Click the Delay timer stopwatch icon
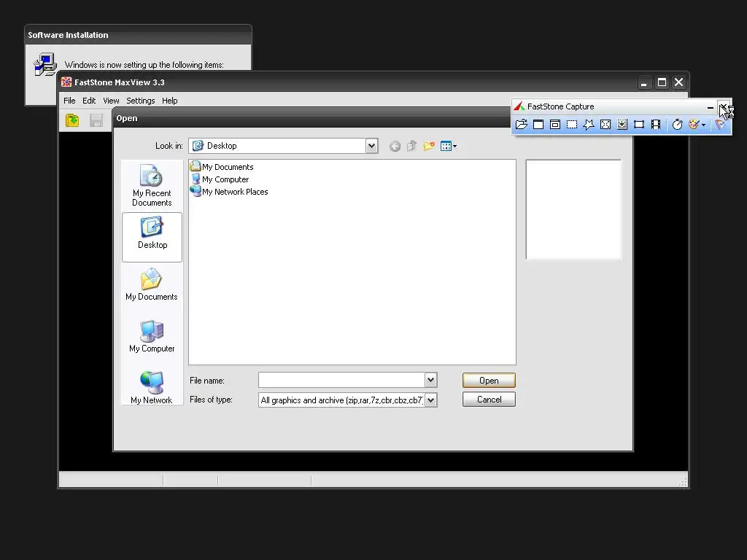This screenshot has width=747, height=560. coord(678,124)
